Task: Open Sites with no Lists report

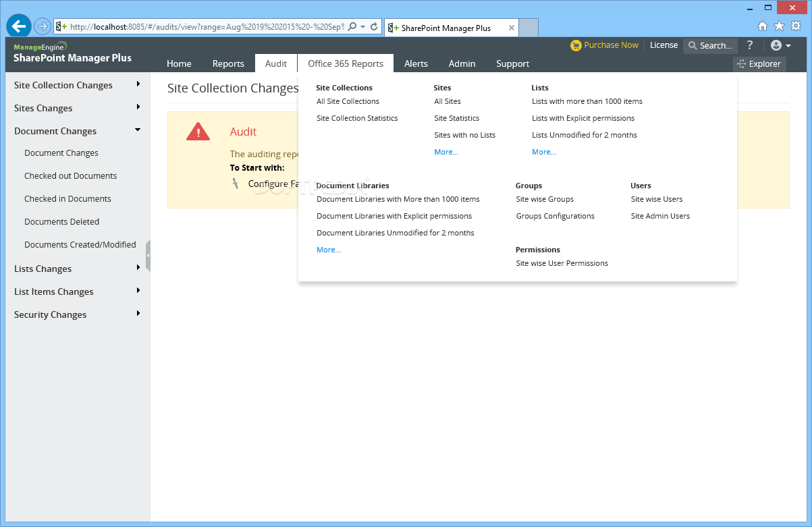Action: point(464,135)
